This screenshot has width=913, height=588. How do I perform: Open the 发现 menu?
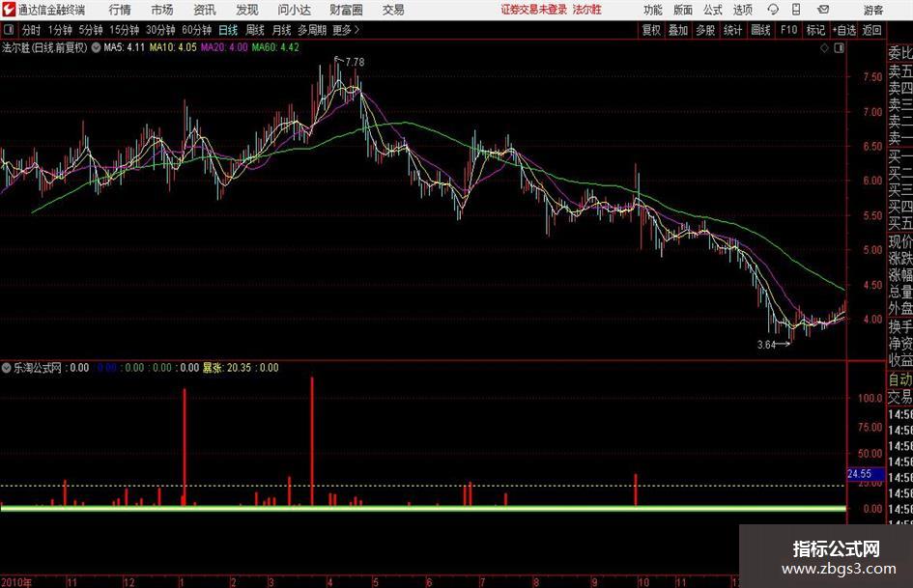point(247,10)
